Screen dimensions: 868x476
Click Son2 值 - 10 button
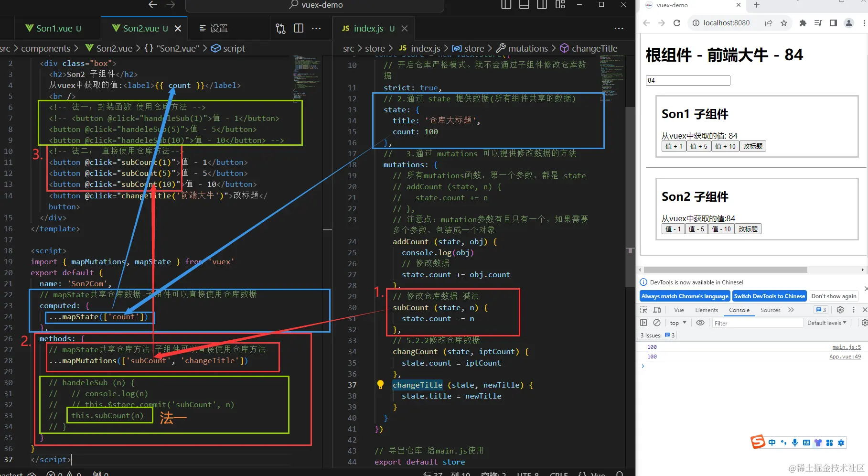click(x=721, y=229)
